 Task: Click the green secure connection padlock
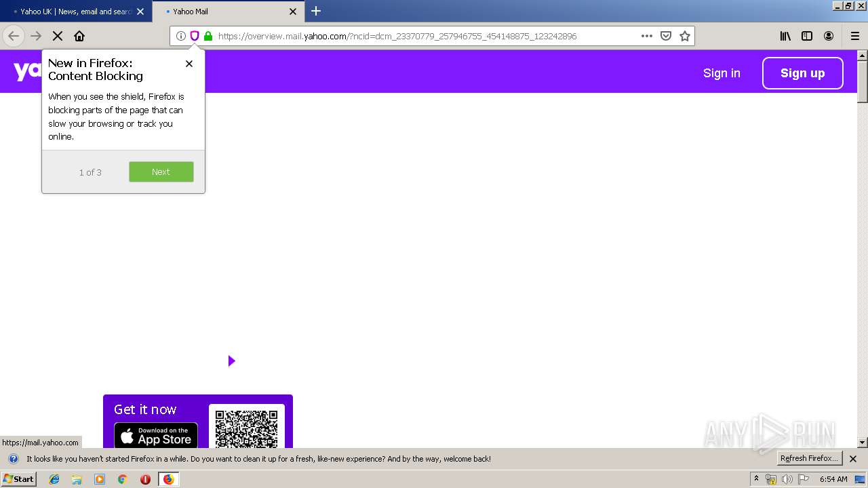point(208,36)
